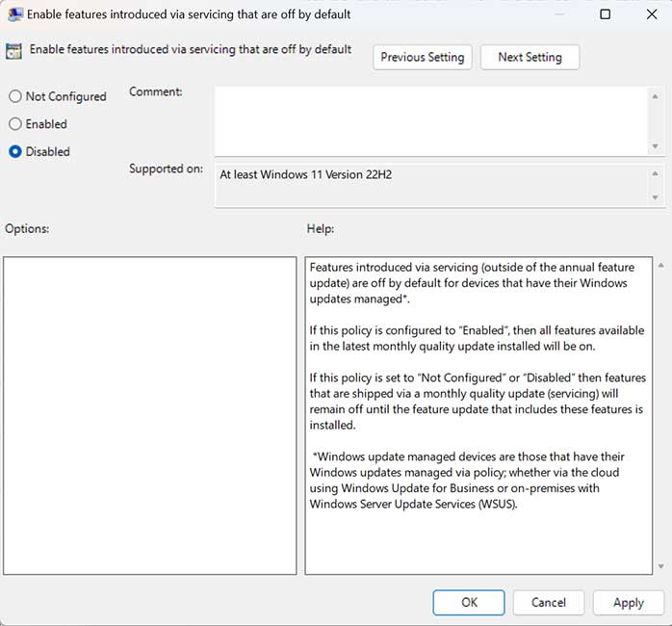Click the policy icon in the title bar

tap(15, 14)
